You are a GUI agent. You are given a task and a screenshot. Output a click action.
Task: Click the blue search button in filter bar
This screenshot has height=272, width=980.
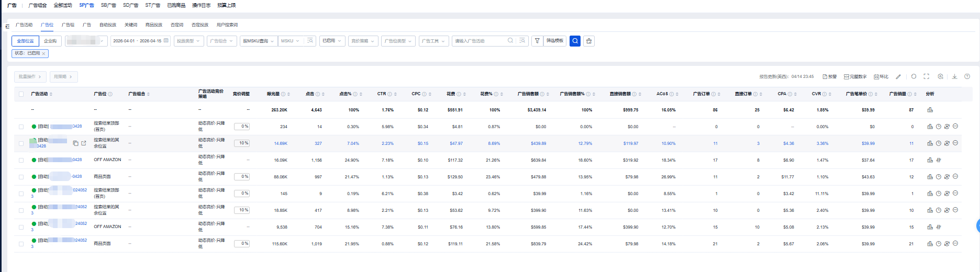575,41
